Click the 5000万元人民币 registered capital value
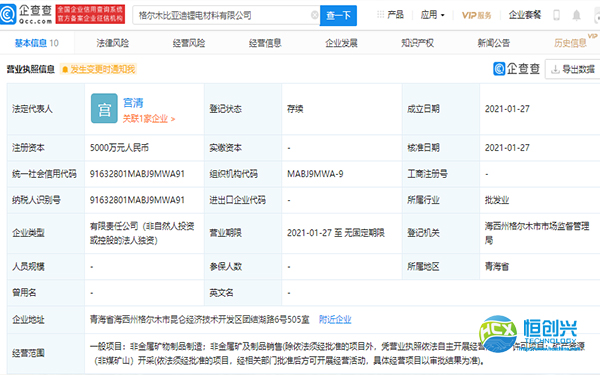 [x=119, y=148]
